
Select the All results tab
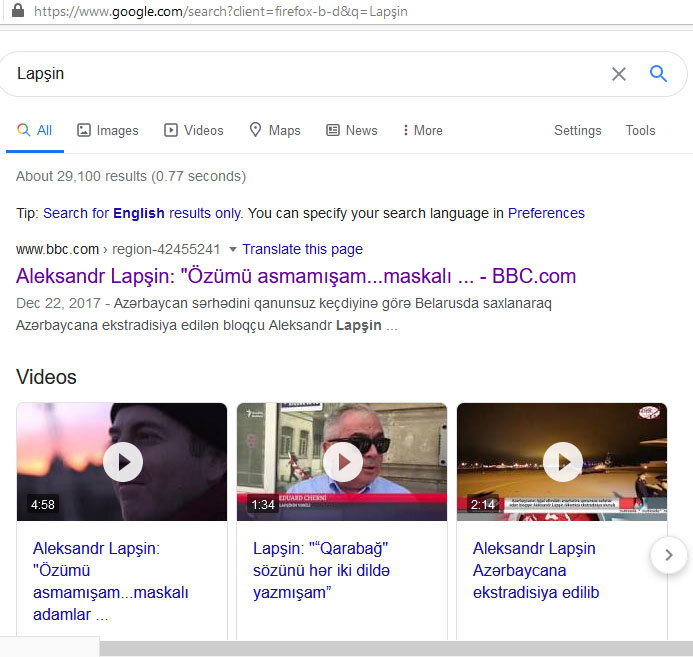tap(34, 130)
